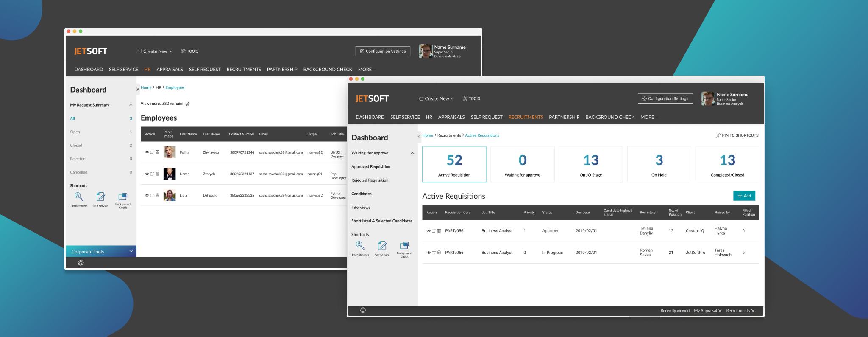Open the My Appraisal recently viewed link
The height and width of the screenshot is (337, 868).
(705, 311)
